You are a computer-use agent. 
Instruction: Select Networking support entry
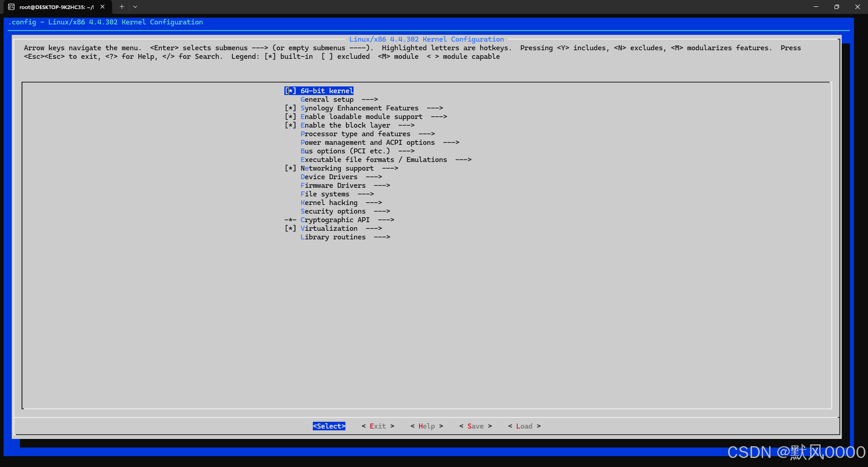coord(337,168)
